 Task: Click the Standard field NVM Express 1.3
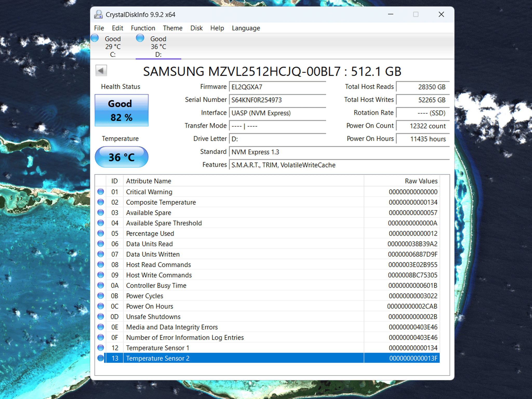[339, 152]
